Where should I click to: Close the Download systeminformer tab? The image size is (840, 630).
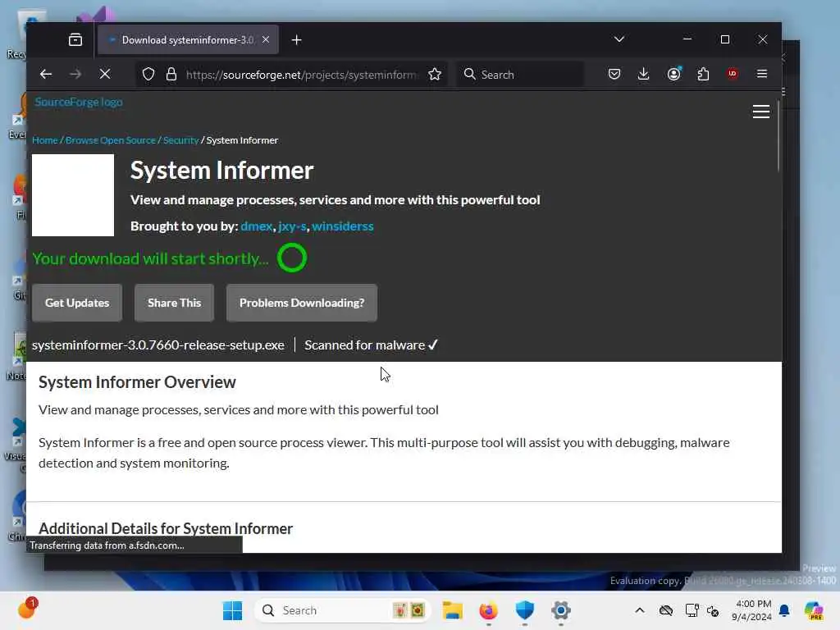266,39
